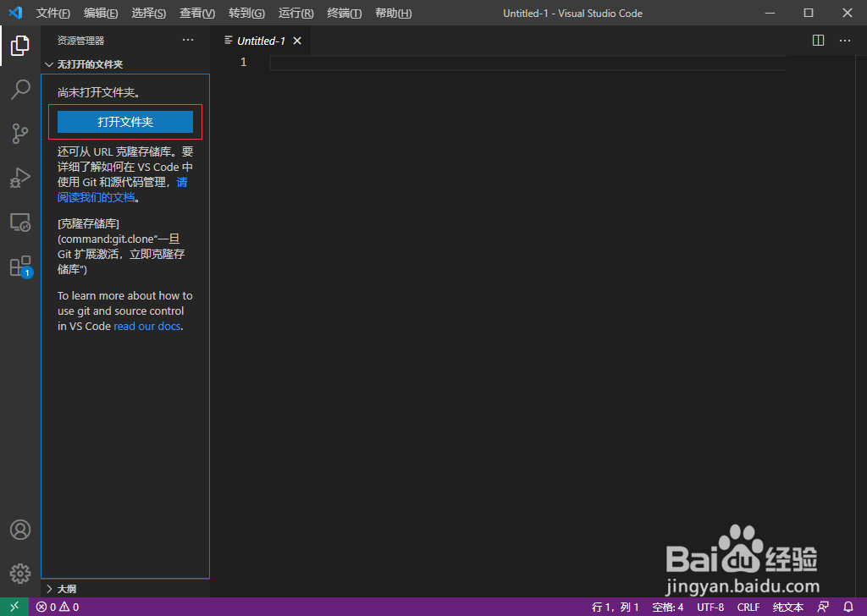
Task: Click the 打开文件夹 button
Action: [125, 122]
